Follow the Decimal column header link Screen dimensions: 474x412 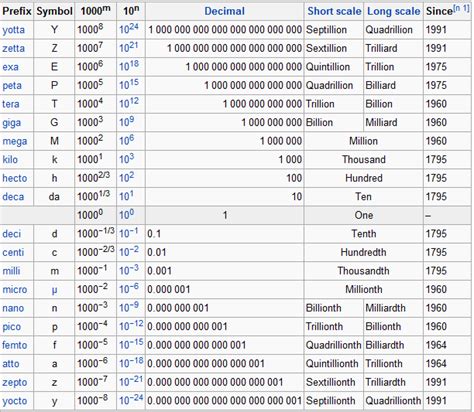tap(225, 11)
